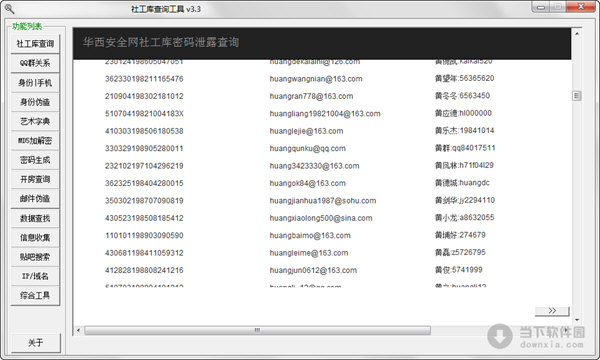Image resolution: width=600 pixels, height=360 pixels.
Task: Click the magnifier icon in title bar
Action: pyautogui.click(x=9, y=8)
